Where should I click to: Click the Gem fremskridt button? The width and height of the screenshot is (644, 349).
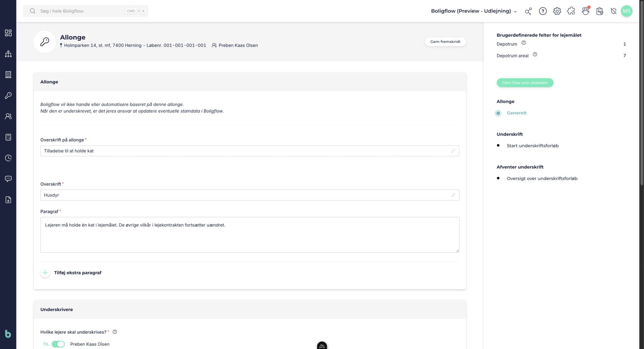click(445, 42)
